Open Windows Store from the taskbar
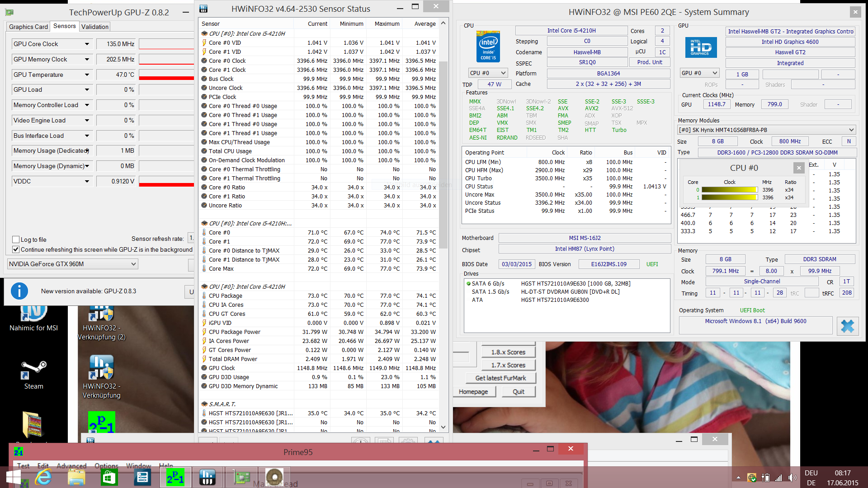This screenshot has width=868, height=488. [109, 477]
